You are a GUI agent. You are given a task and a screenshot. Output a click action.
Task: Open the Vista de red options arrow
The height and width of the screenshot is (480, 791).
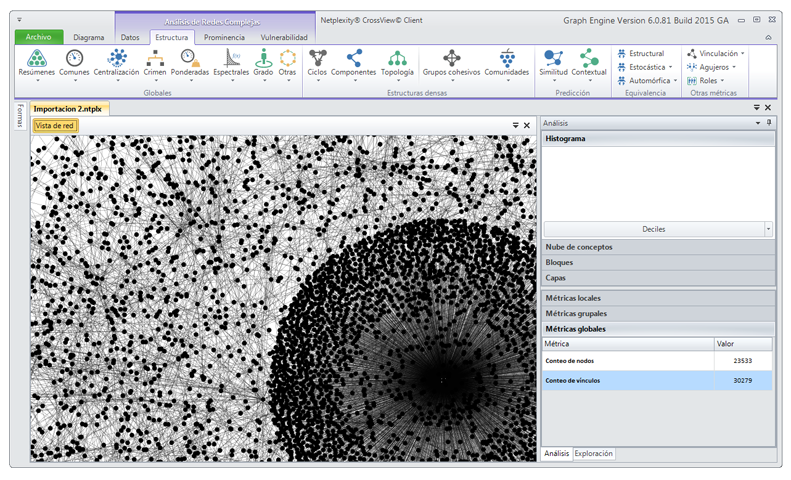(x=516, y=126)
